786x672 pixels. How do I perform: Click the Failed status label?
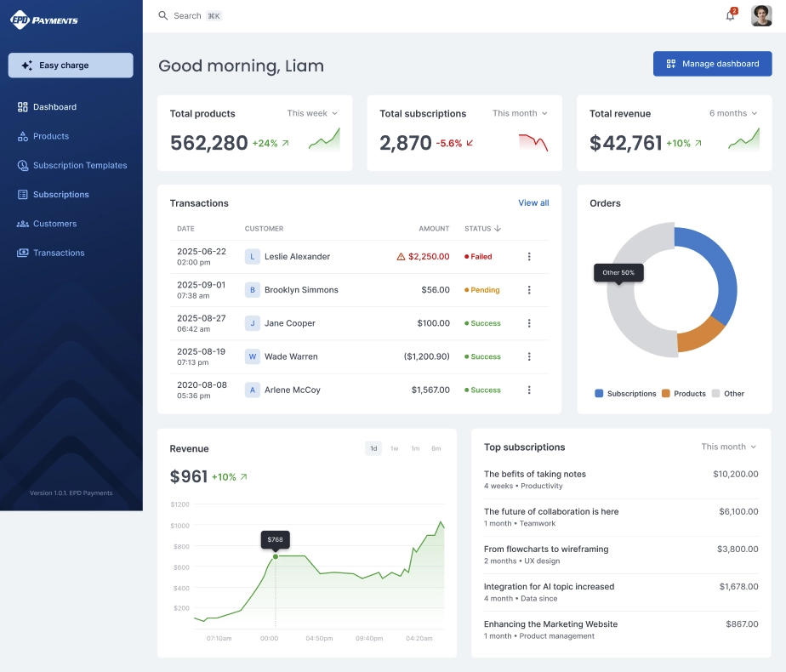tap(478, 257)
